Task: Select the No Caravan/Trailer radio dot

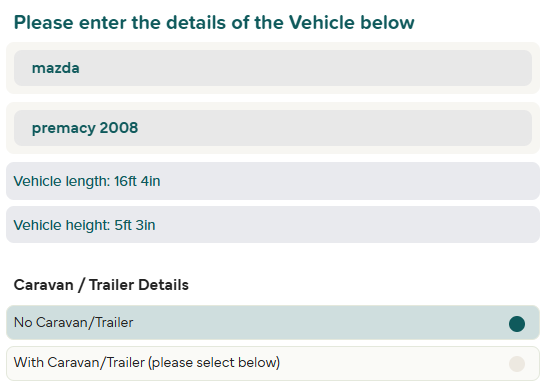Action: click(516, 324)
